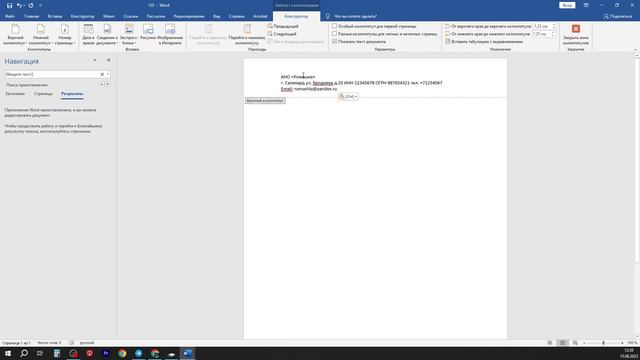Switch to the Вид tab
Viewport: 640px width, 360px height.
click(x=216, y=16)
